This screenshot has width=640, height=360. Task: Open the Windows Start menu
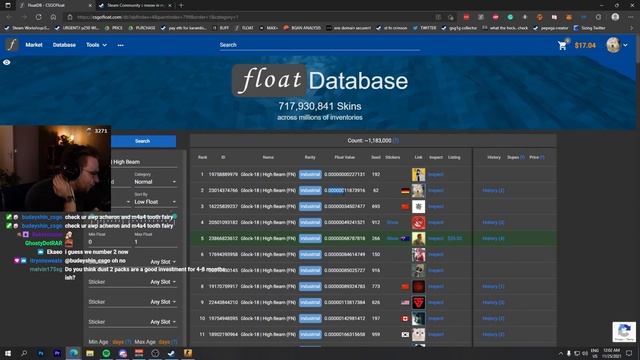pyautogui.click(x=8, y=353)
